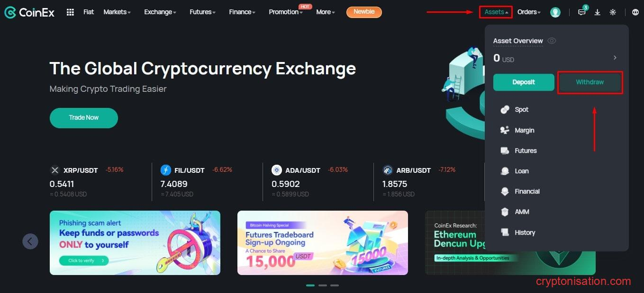Open the language globe icon
This screenshot has width=644, height=293.
click(635, 12)
